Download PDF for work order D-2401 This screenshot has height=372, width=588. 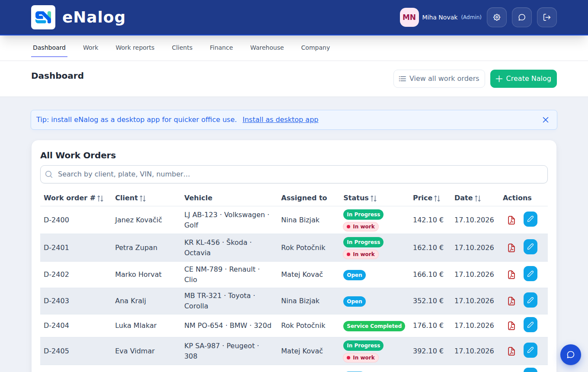511,248
